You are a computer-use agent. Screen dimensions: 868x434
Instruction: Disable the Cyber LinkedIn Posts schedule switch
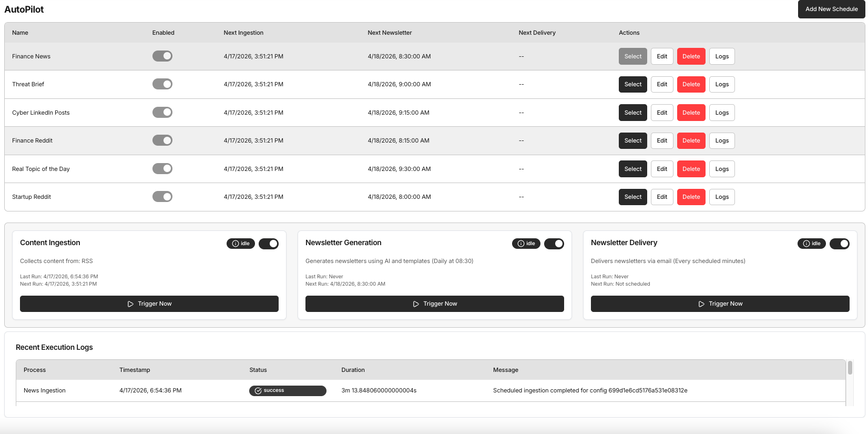[x=162, y=113]
